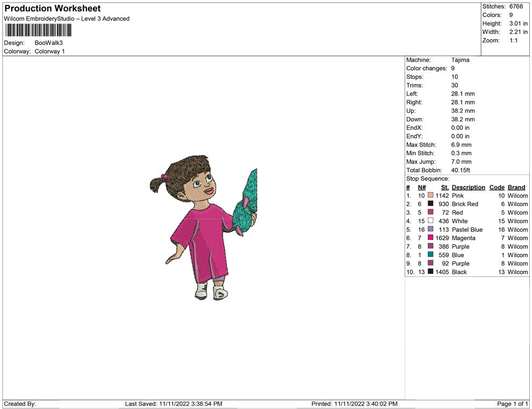Click the Brick Red thread color swatch
This screenshot has width=532, height=409.
pos(430,203)
